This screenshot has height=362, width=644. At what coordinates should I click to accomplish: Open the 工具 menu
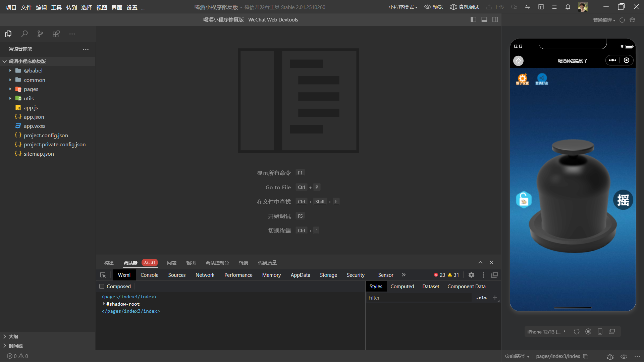point(56,7)
